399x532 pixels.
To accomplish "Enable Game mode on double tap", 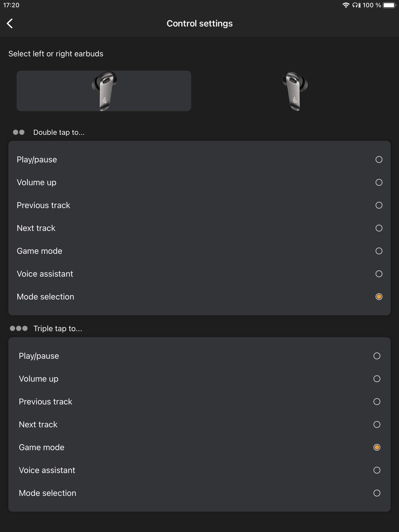I will (379, 251).
